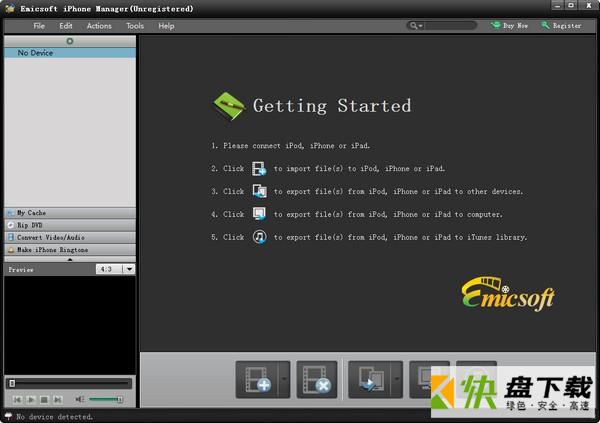This screenshot has height=423, width=600.
Task: Click the export to other devices toolbar button
Action: (x=370, y=379)
